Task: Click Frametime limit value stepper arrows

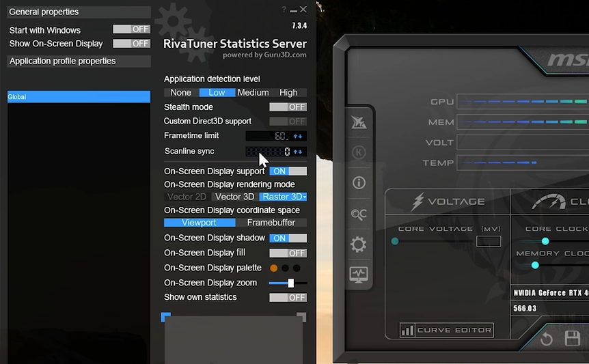Action: tap(298, 136)
